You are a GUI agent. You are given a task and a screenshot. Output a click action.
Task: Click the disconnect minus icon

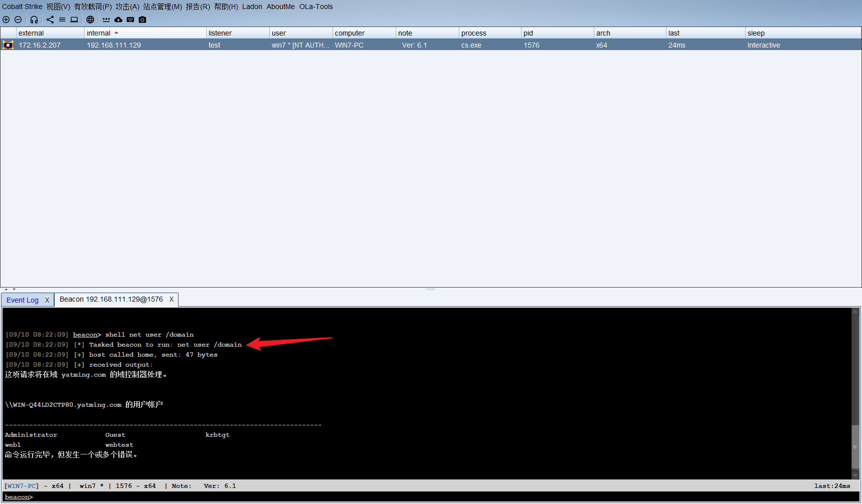pos(18,20)
